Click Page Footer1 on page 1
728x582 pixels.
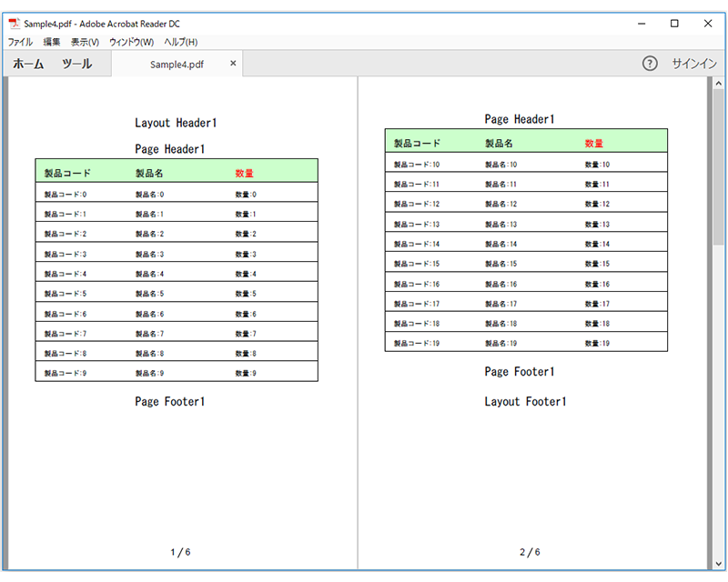(x=169, y=401)
